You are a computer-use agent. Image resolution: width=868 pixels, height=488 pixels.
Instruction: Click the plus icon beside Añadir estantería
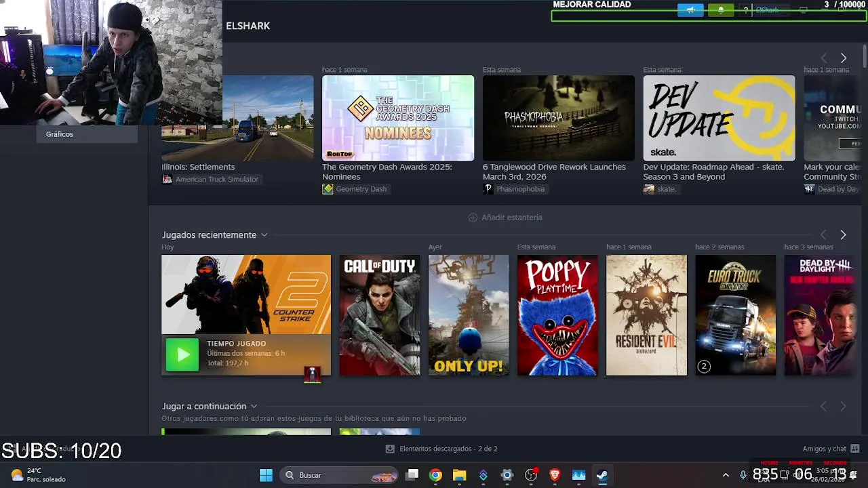coord(473,218)
